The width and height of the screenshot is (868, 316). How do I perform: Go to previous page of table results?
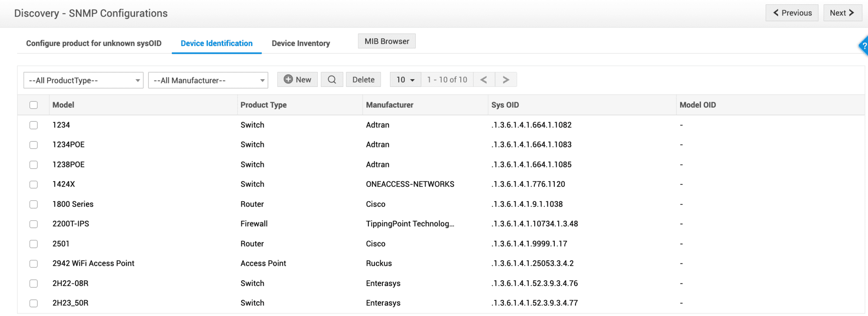[483, 80]
